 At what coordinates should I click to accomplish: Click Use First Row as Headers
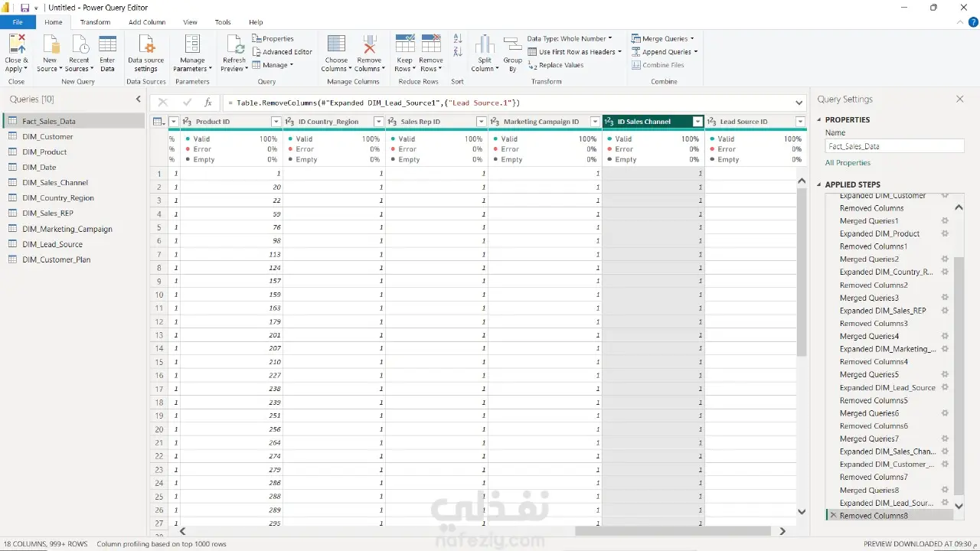click(575, 52)
